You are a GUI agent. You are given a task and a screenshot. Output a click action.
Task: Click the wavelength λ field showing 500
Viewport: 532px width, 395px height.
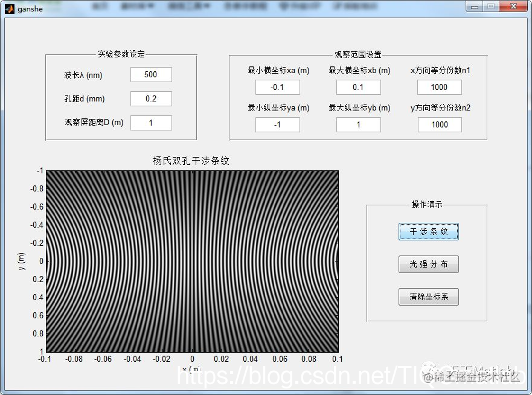pos(151,74)
